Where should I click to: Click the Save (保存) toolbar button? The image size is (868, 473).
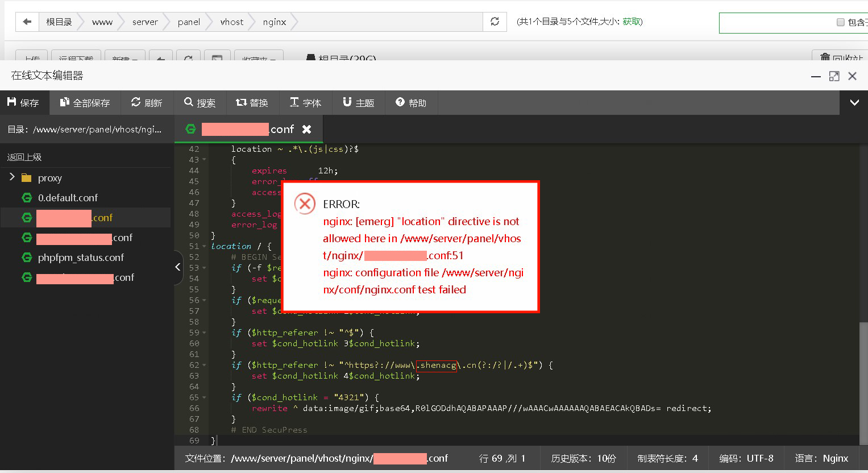click(23, 102)
